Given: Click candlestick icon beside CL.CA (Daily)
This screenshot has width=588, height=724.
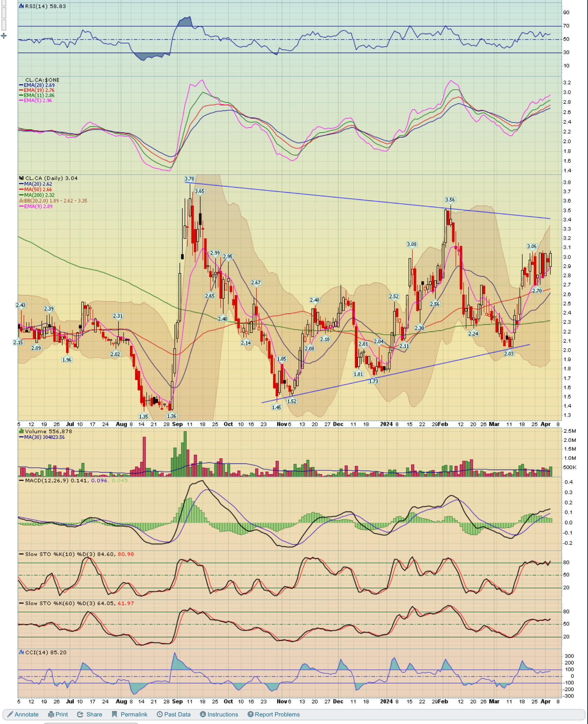Looking at the screenshot, I should coord(22,178).
